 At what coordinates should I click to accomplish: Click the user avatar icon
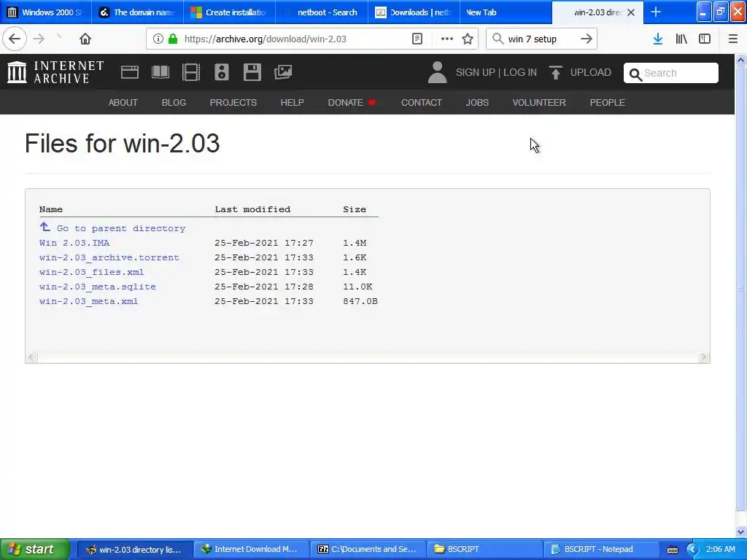[x=438, y=72]
